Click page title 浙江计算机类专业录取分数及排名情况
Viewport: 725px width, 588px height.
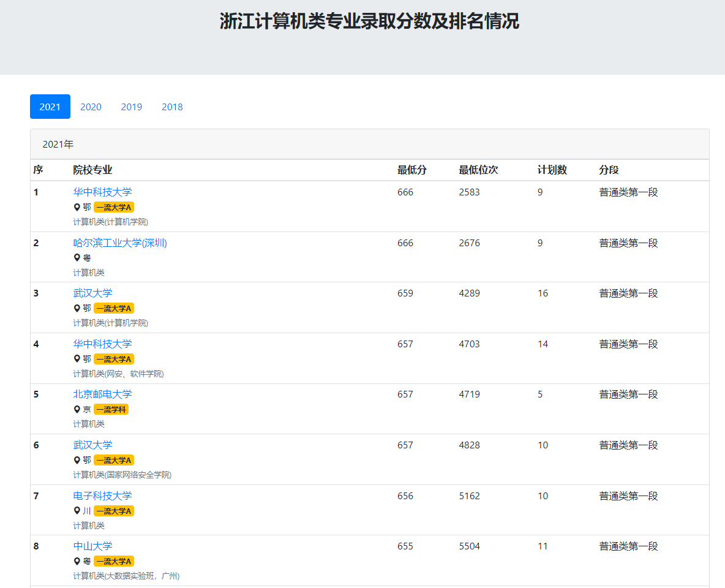coord(369,21)
